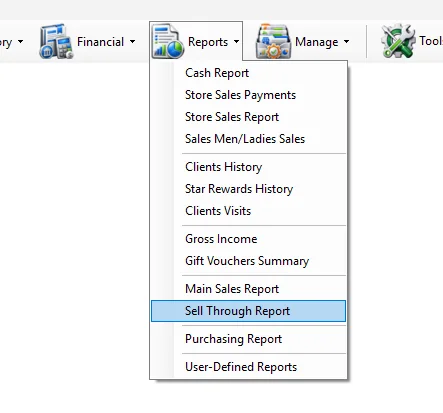Expand the Financial dropdown arrow
Screen dimensions: 443x413
(x=133, y=42)
